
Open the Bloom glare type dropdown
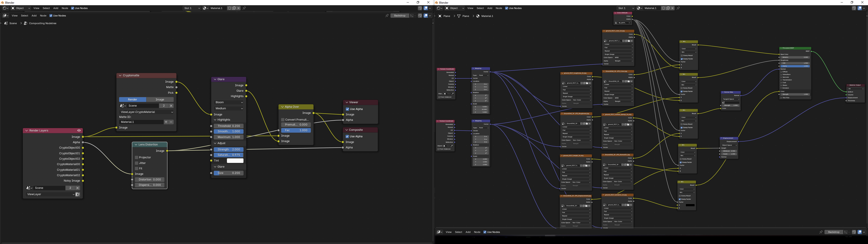pos(229,102)
